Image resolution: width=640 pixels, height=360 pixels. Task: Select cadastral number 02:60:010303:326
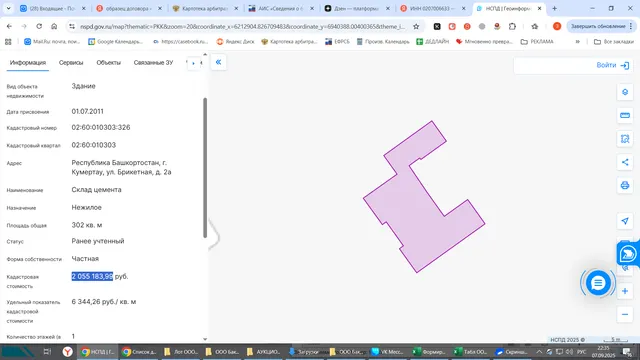[101, 127]
